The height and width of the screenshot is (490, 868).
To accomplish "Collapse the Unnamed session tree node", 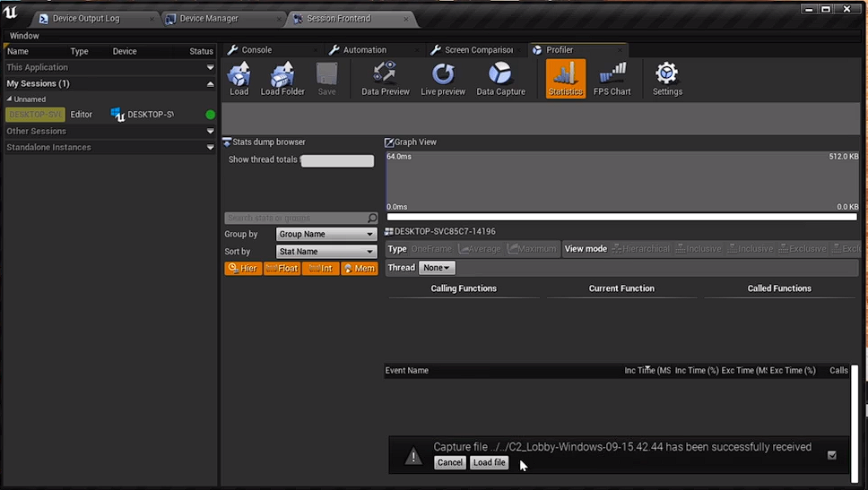I will (9, 99).
